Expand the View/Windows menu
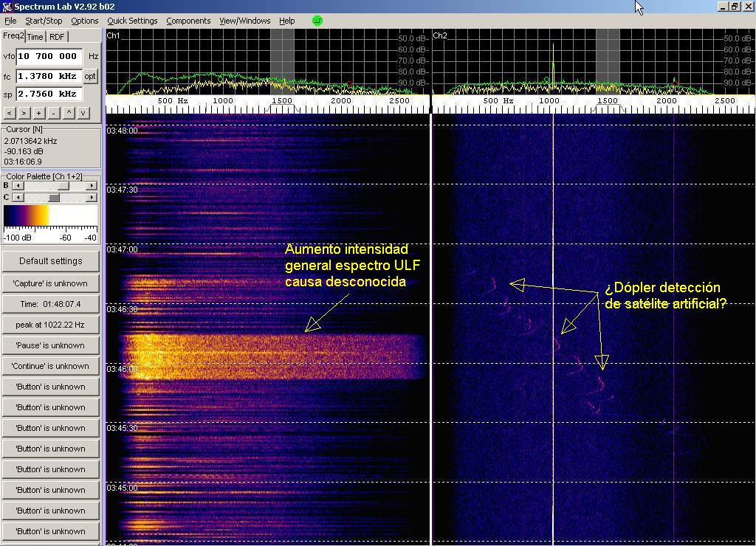The height and width of the screenshot is (546, 756). 244,21
